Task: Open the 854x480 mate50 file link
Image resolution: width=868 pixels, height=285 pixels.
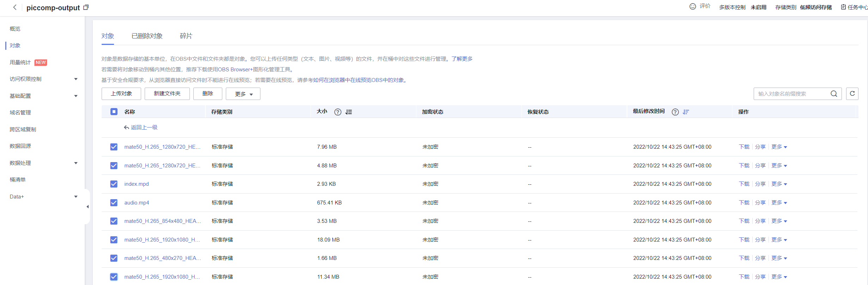Action: 163,221
